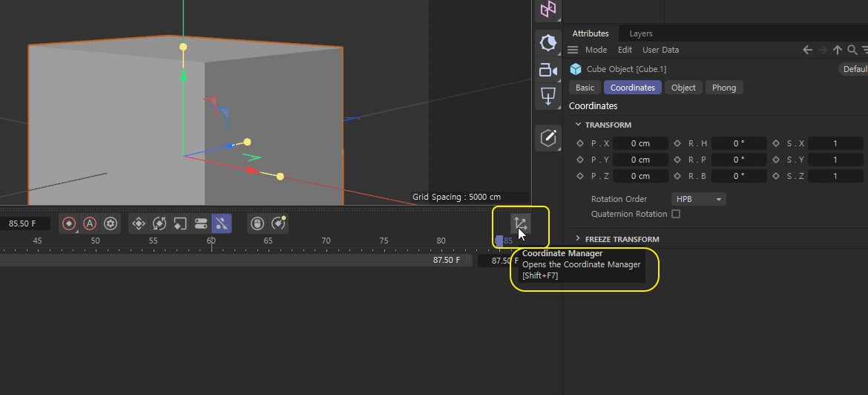Viewport: 868px width, 395px height.
Task: Toggle keyframe diamond for P . X
Action: [580, 143]
